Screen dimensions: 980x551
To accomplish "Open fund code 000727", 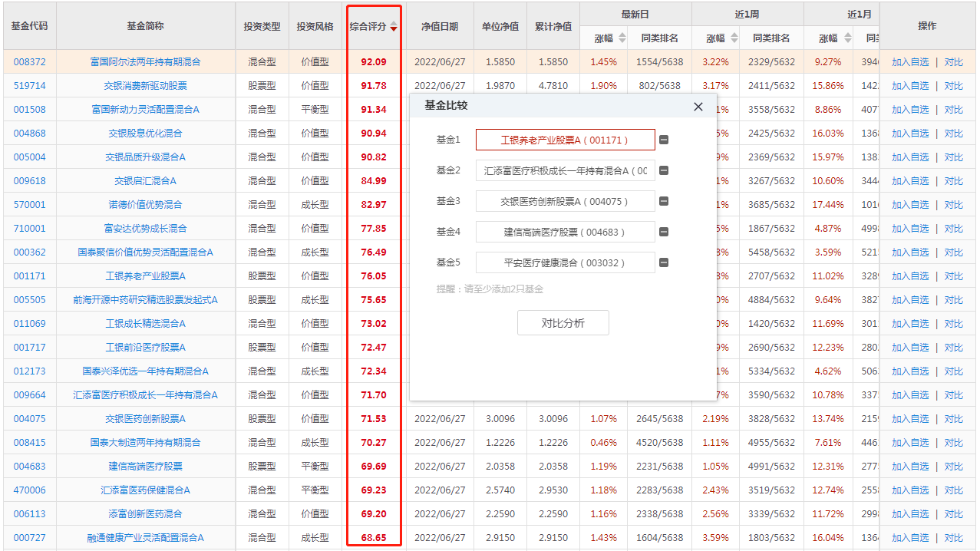I will pyautogui.click(x=29, y=538).
